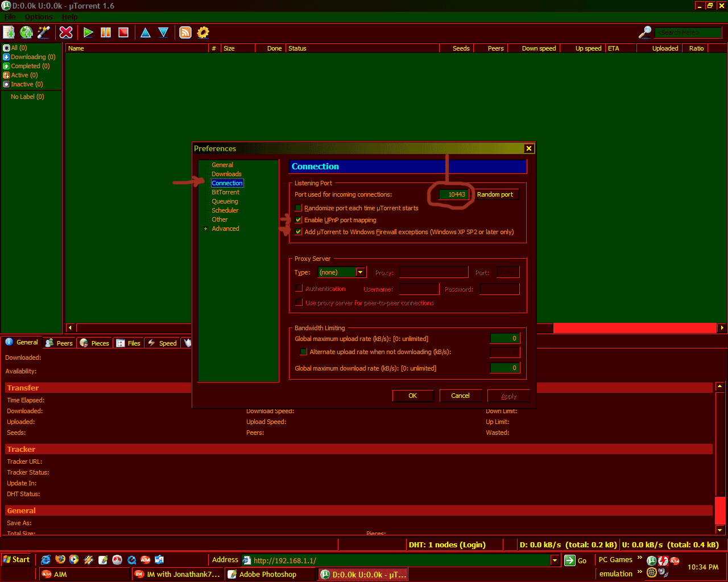Click the listening port number field
Screen dimensions: 728x582
click(x=454, y=194)
